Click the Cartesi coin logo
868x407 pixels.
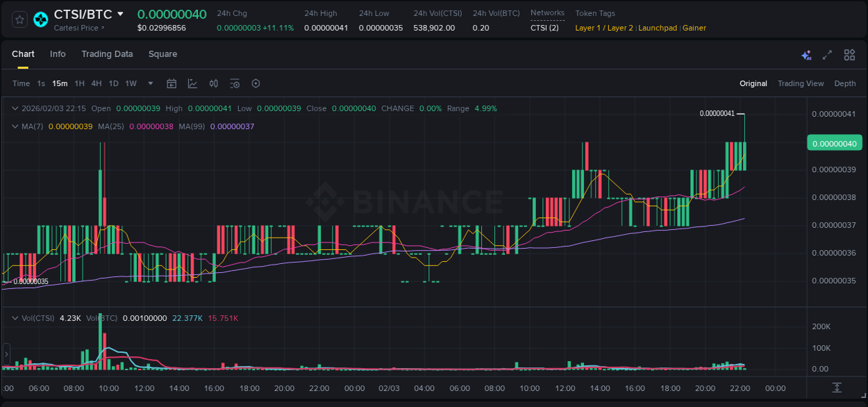(x=41, y=19)
